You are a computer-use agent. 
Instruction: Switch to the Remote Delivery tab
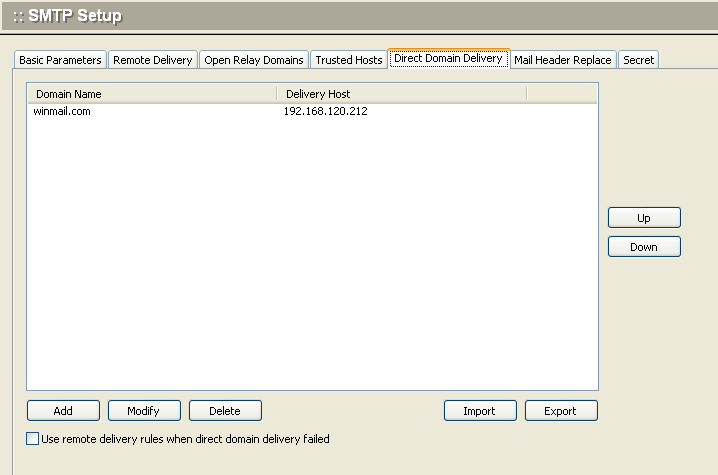[x=152, y=60]
